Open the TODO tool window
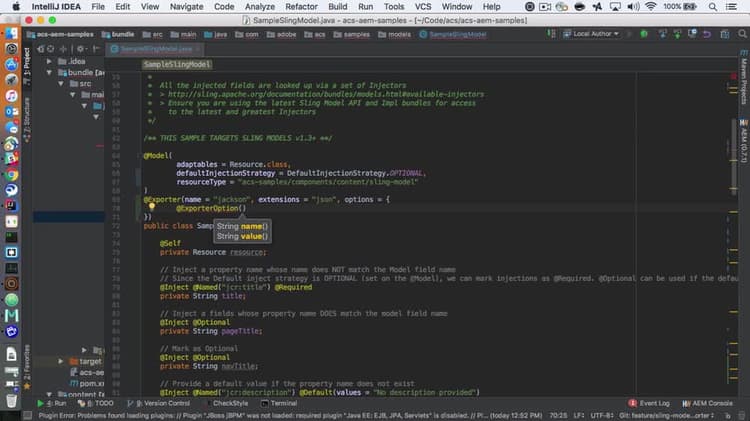 pyautogui.click(x=96, y=403)
